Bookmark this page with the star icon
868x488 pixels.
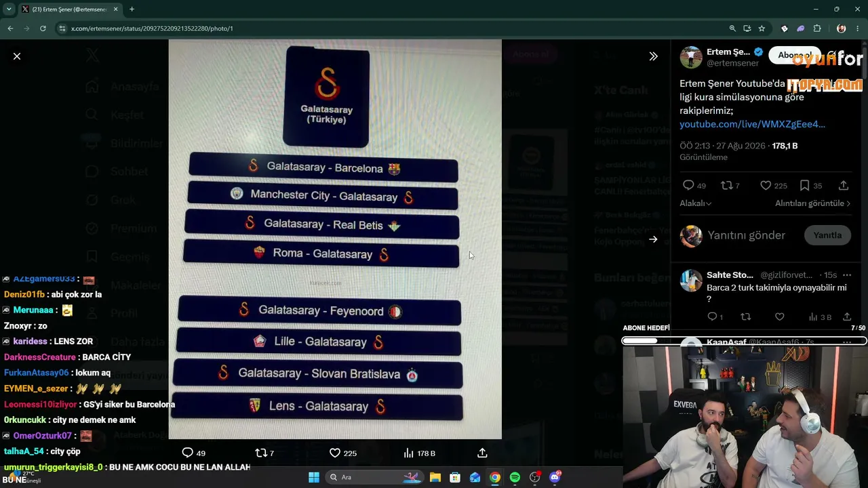click(x=762, y=28)
